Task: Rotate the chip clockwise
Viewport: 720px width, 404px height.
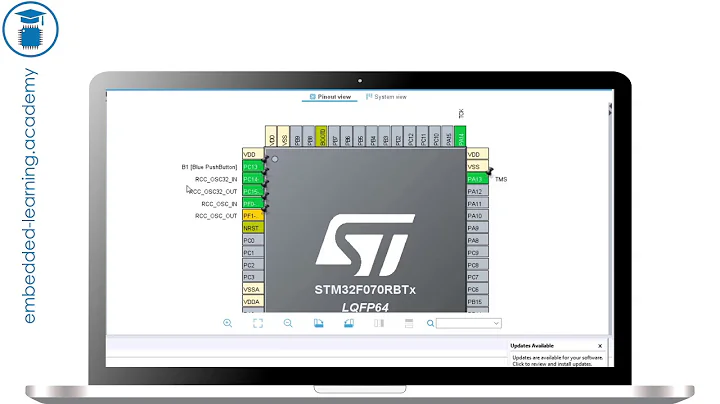Action: pos(319,323)
